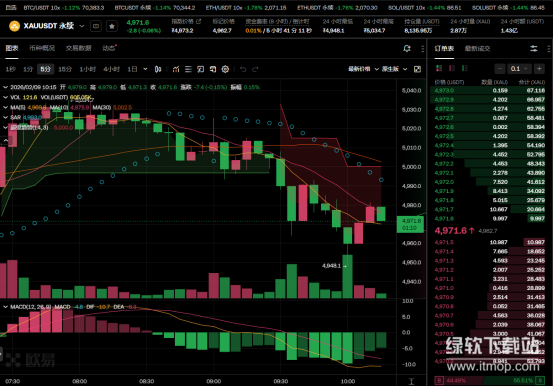The height and width of the screenshot is (386, 554).
Task: Add XAUUSDT to favorites with star icon
Action: click(112, 26)
